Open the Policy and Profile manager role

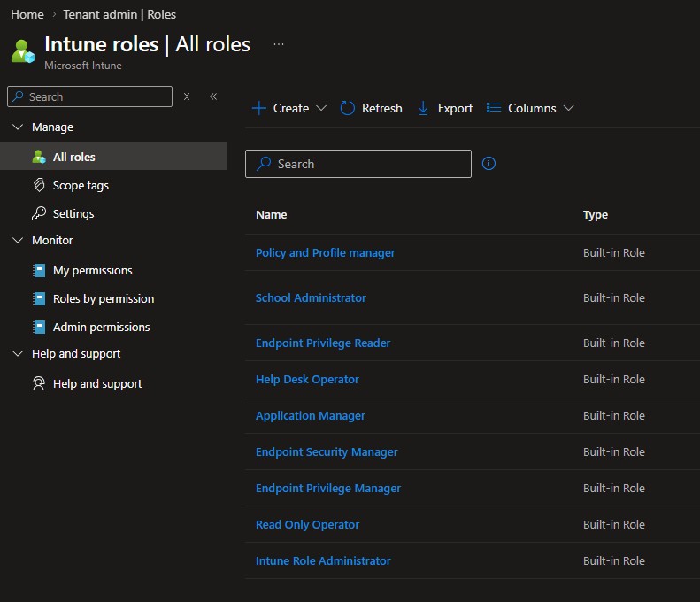(325, 252)
